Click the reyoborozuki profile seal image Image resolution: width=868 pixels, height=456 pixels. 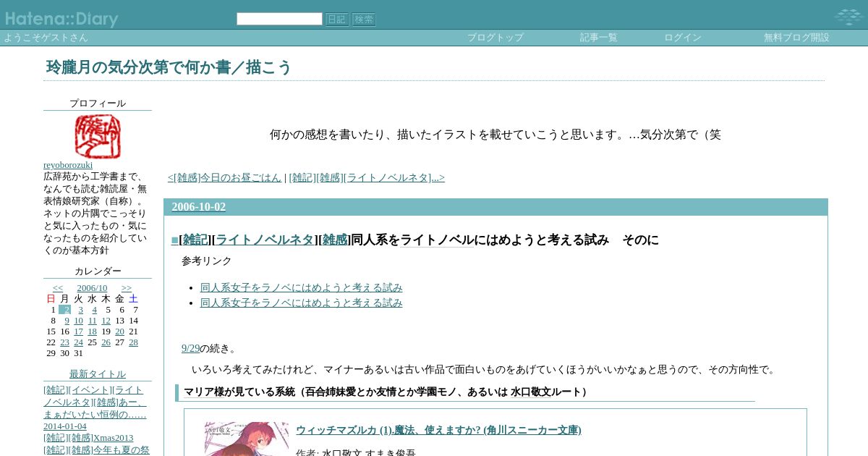pyautogui.click(x=98, y=136)
